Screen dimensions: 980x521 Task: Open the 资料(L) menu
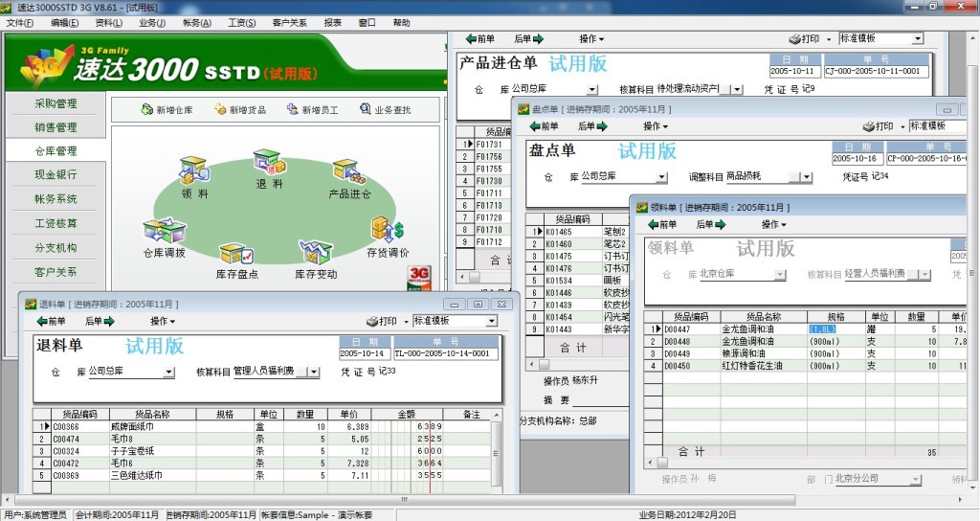click(109, 23)
